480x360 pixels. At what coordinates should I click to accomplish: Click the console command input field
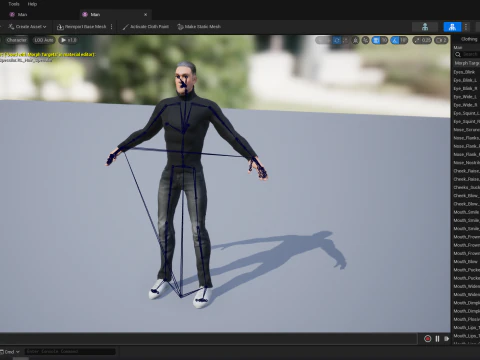tap(70, 351)
